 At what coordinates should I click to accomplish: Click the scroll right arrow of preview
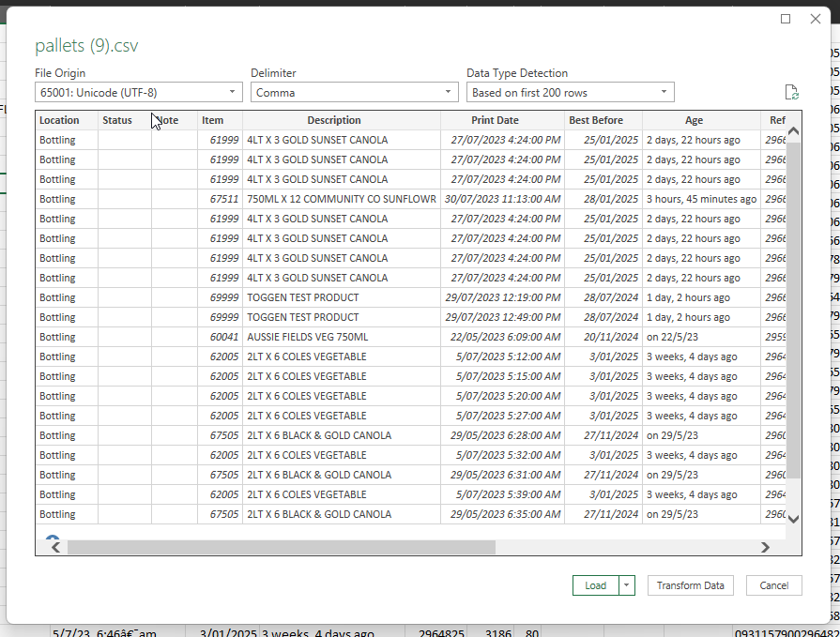(766, 547)
